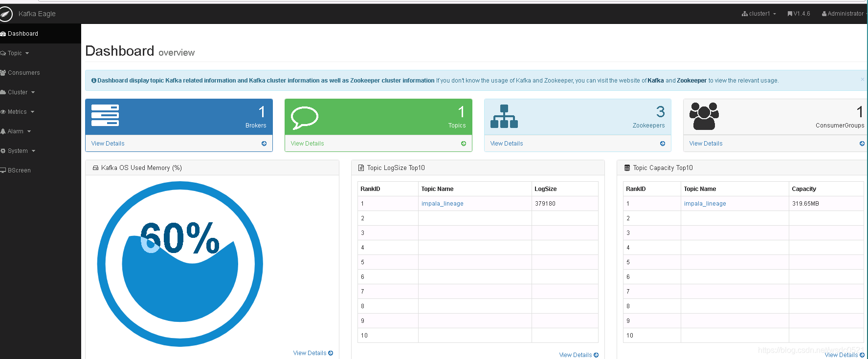868x359 pixels.
Task: Click the Dashboard sidebar icon
Action: coord(3,34)
